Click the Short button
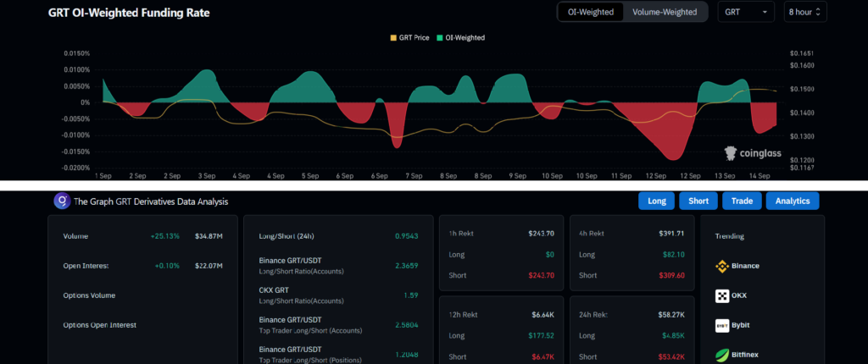Viewport: 868px width, 364px height. (698, 201)
